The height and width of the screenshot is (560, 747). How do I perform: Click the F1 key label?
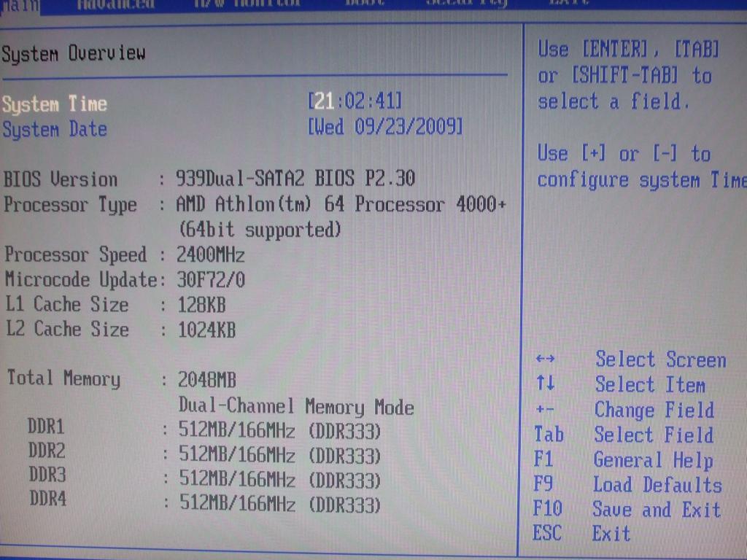point(543,459)
